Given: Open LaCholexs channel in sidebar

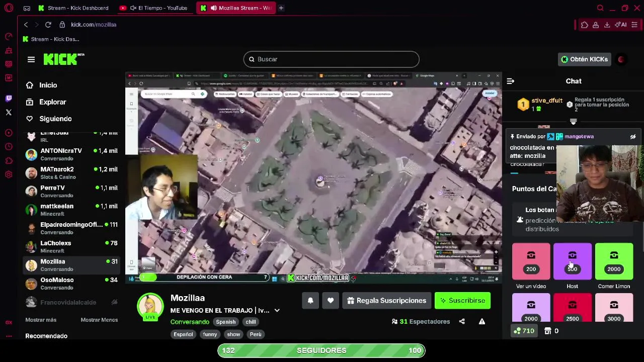Looking at the screenshot, I should [x=71, y=246].
